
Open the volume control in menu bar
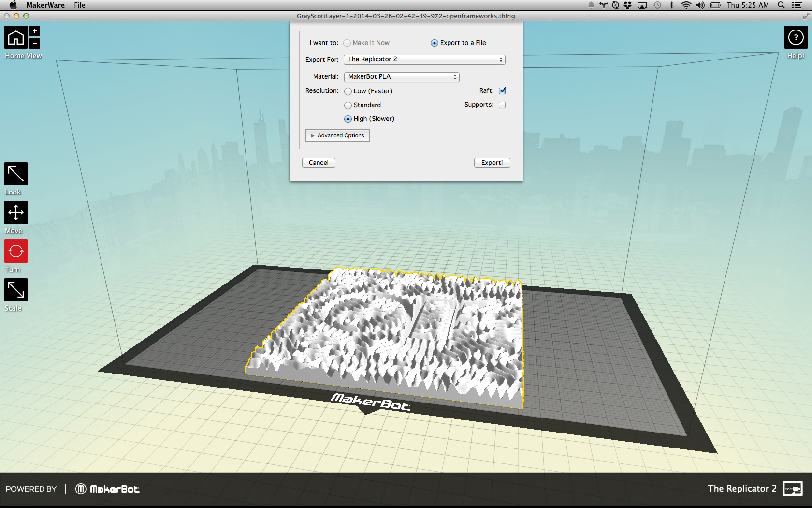tap(700, 5)
